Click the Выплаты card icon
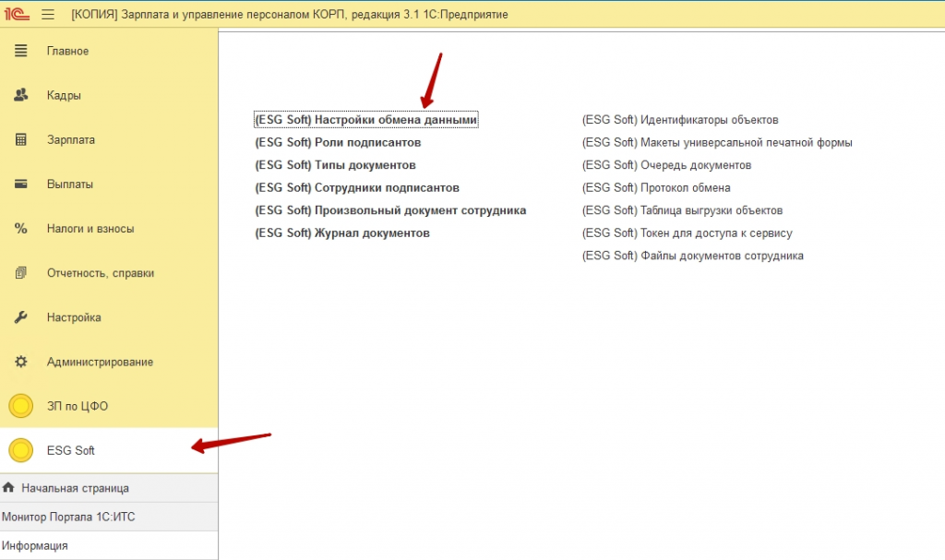Image resolution: width=945 pixels, height=560 pixels. 21,184
